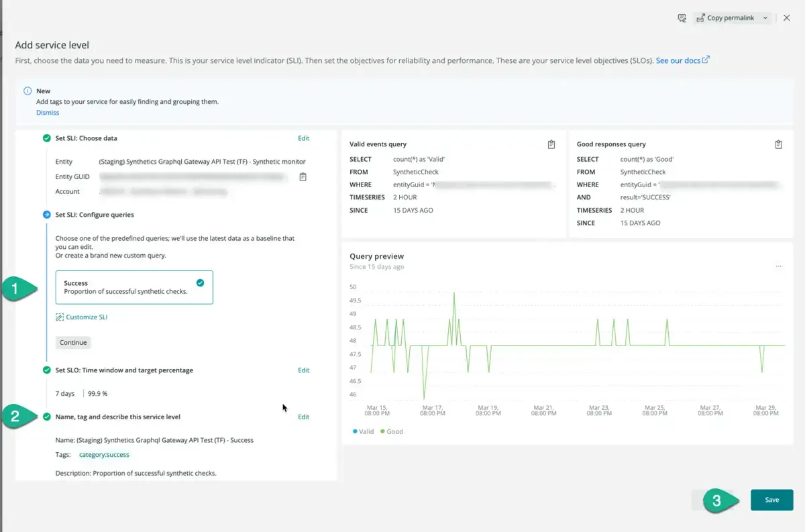
Task: Click the info icon in the New banner
Action: pos(28,91)
